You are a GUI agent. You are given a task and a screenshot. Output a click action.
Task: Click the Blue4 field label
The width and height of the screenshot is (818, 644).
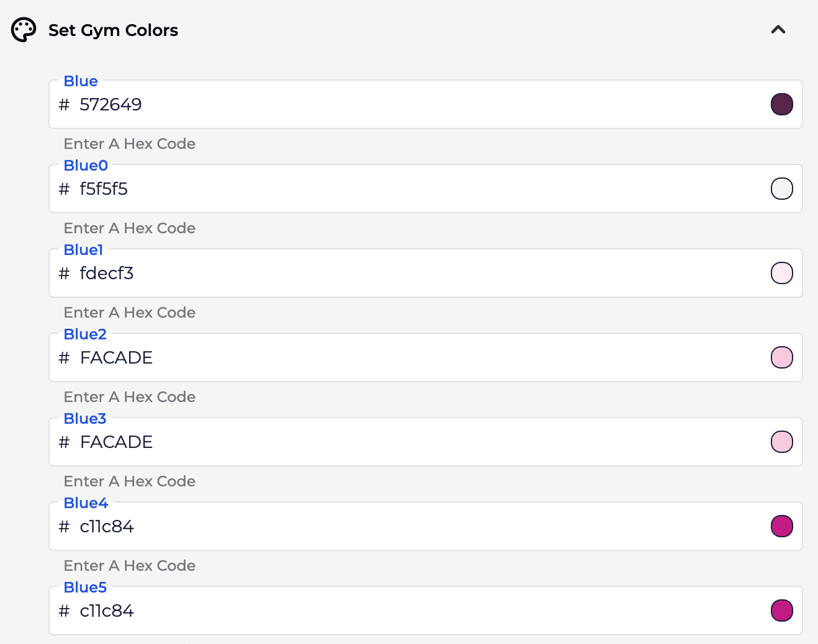[86, 503]
